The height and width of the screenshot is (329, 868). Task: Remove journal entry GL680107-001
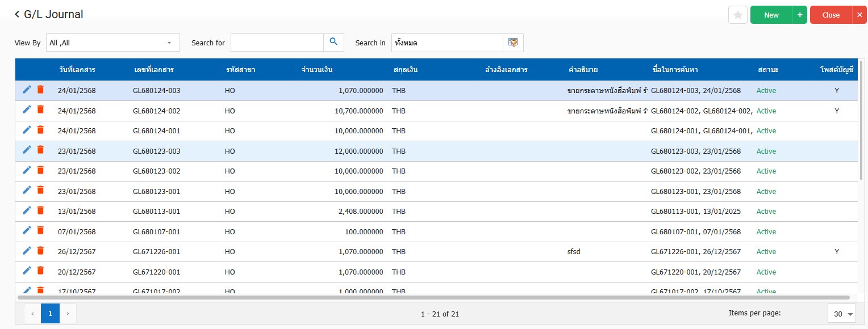coord(40,230)
